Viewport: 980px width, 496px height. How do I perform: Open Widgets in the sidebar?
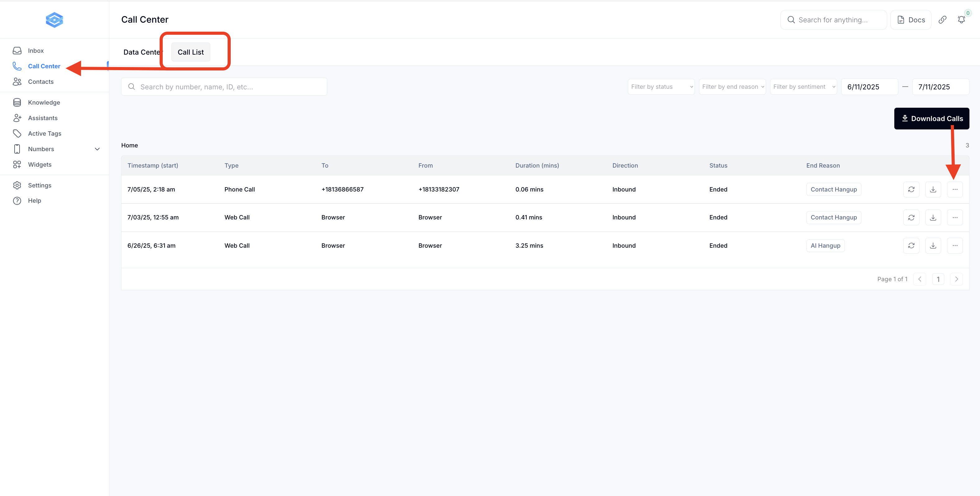point(39,164)
